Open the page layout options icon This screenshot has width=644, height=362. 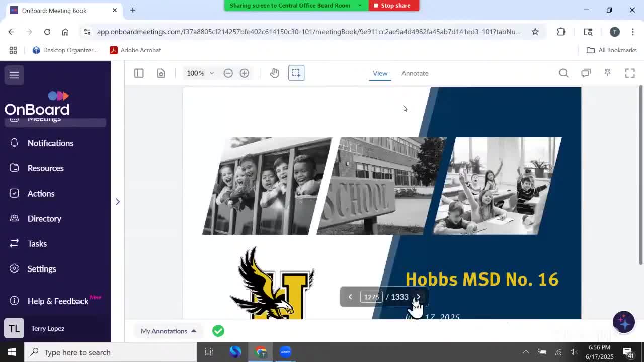click(161, 73)
